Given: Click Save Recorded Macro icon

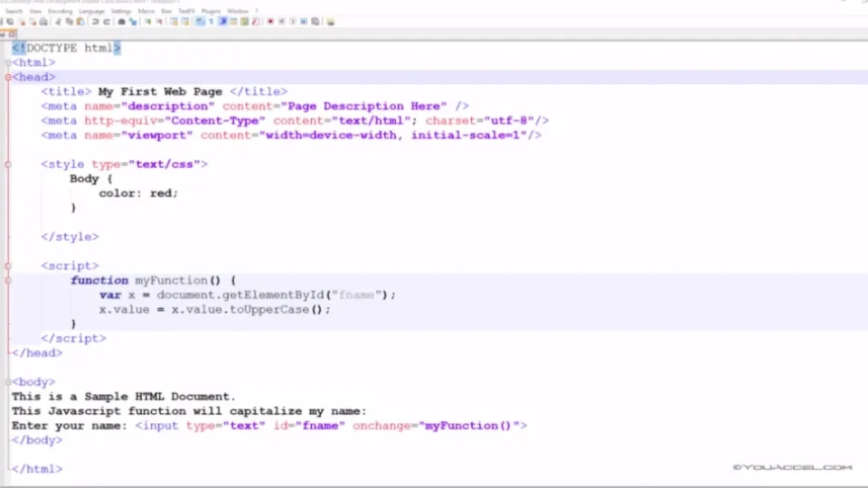Looking at the screenshot, I should pos(315,22).
